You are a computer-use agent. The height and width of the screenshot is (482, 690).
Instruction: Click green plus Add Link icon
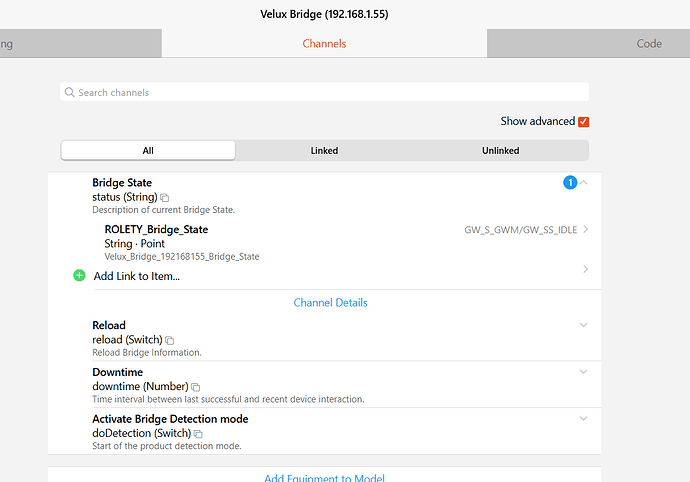pos(80,276)
